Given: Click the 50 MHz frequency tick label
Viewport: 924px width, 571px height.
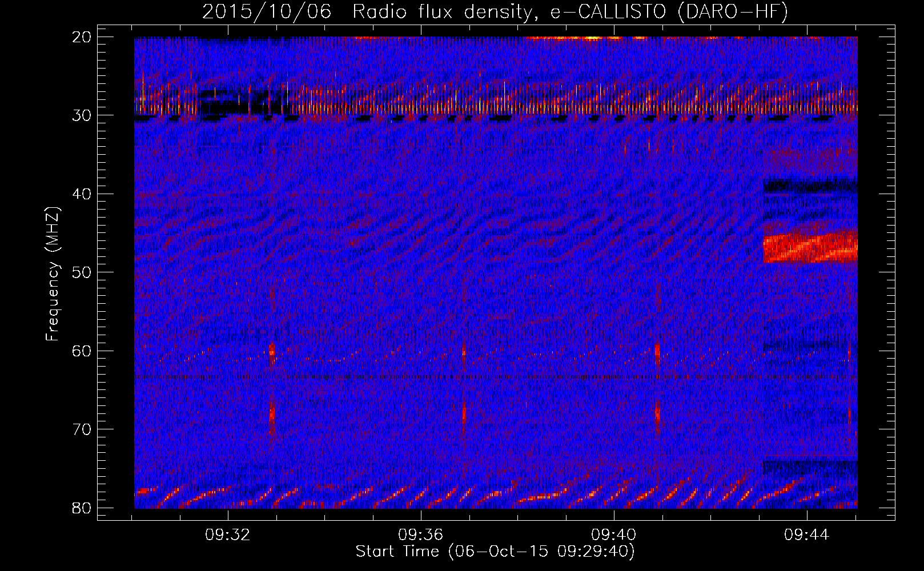Looking at the screenshot, I should point(82,272).
